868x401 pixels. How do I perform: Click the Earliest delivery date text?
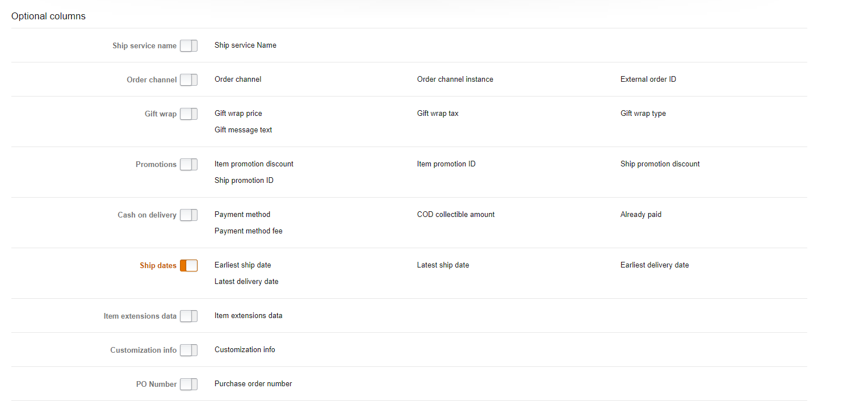[655, 265]
